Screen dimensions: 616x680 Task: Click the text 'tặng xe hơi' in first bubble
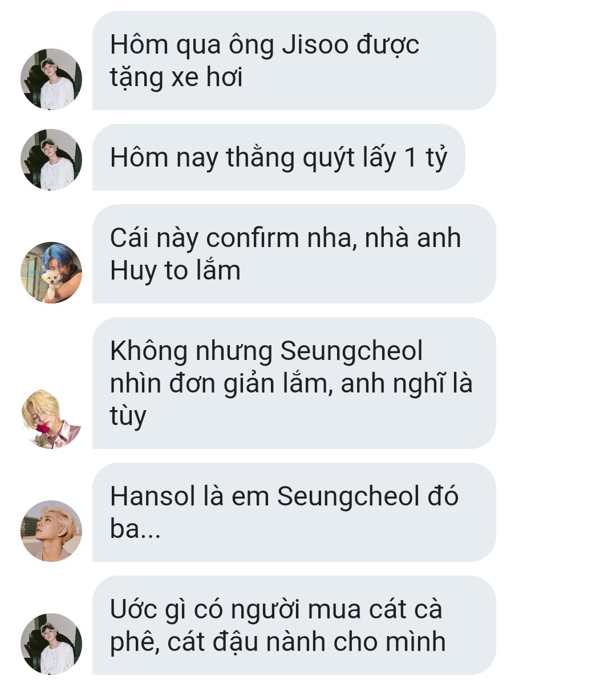pos(176,78)
